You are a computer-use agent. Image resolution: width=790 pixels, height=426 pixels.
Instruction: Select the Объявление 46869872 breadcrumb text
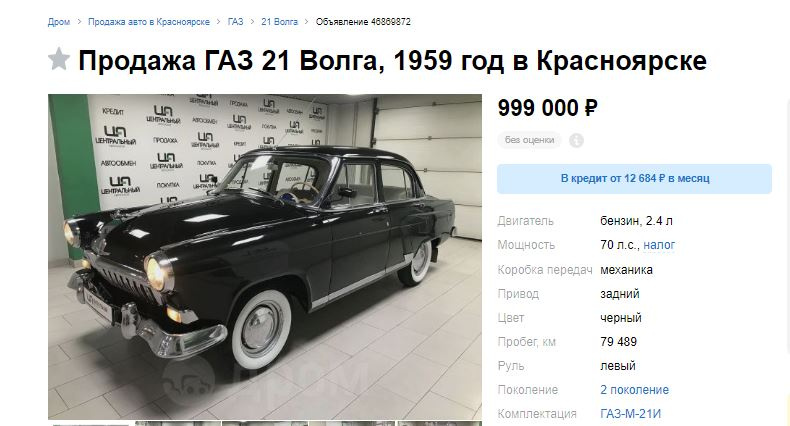[363, 22]
